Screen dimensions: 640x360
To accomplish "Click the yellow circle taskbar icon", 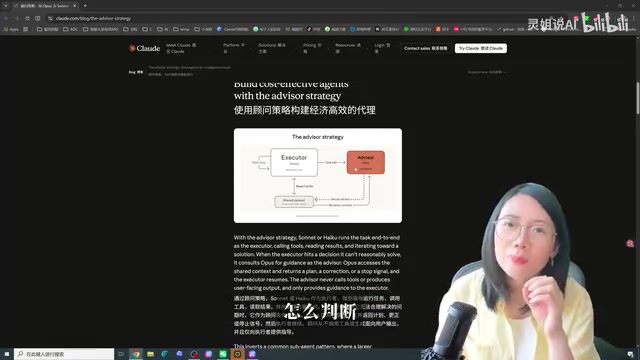I will click(x=237, y=354).
